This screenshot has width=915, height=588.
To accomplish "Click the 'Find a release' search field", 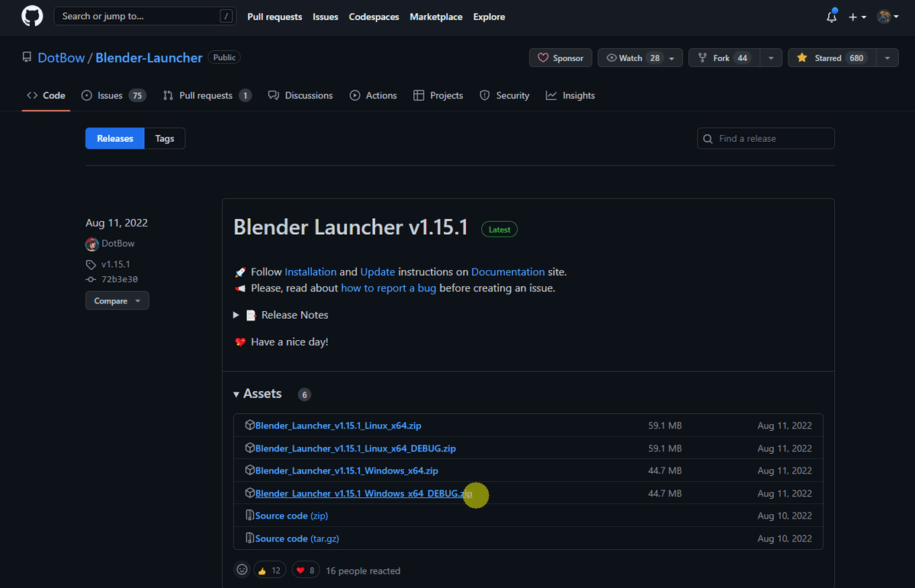I will [765, 138].
